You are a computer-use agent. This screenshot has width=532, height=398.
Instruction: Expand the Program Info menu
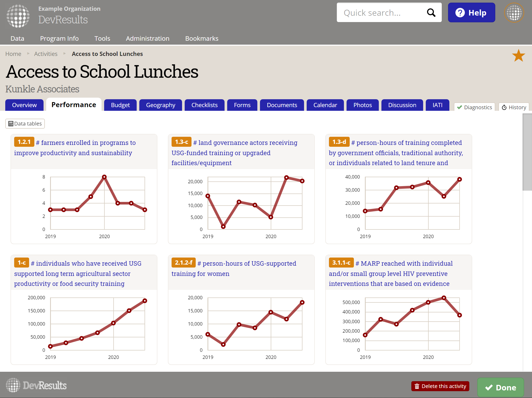tap(59, 39)
